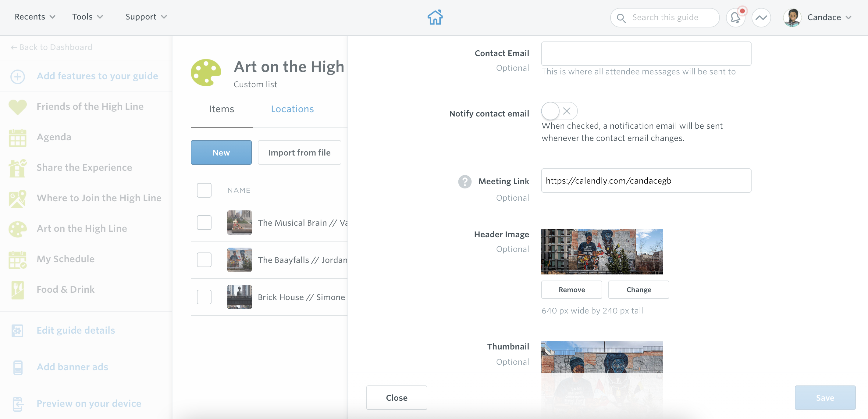868x419 pixels.
Task: Open The Musical Brain list item
Action: (x=302, y=223)
